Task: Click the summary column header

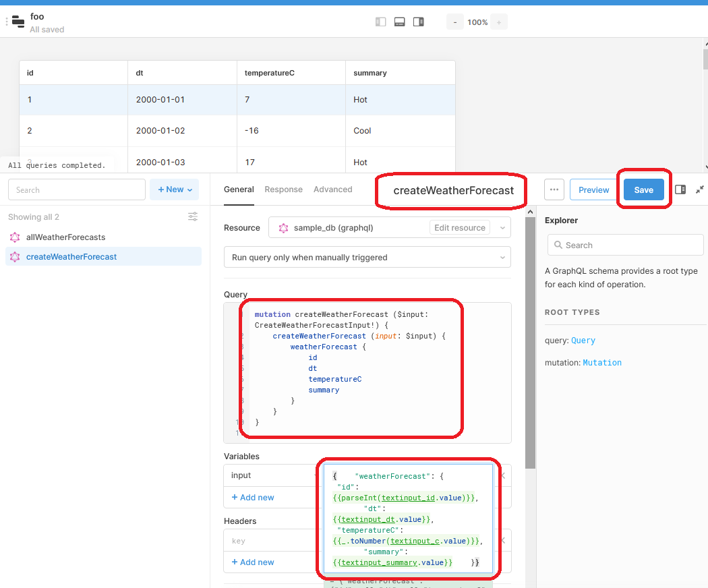Action: 401,73
